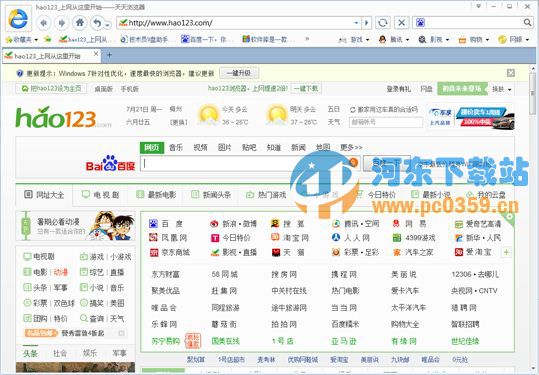Click the browser forward arrow button
The height and width of the screenshot is (375, 539).
[x=62, y=23]
